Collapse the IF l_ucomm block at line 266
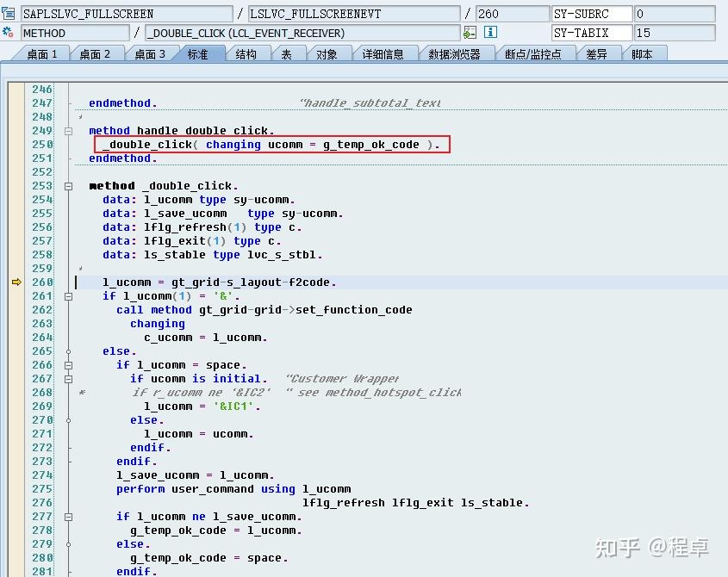The image size is (728, 577). (69, 364)
